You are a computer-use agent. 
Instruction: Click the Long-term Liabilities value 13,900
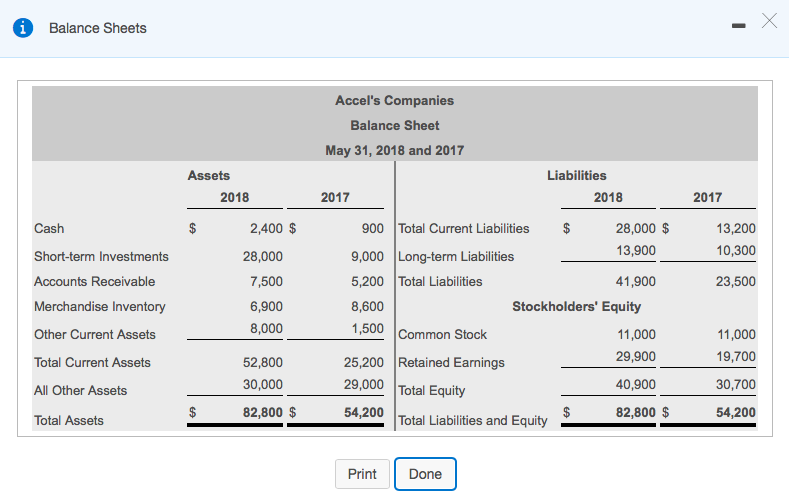(636, 251)
